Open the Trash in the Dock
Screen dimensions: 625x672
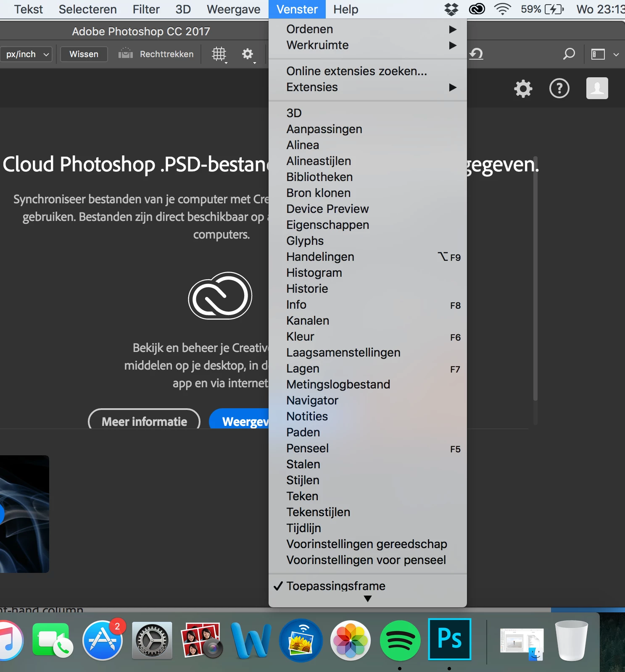[x=571, y=640]
